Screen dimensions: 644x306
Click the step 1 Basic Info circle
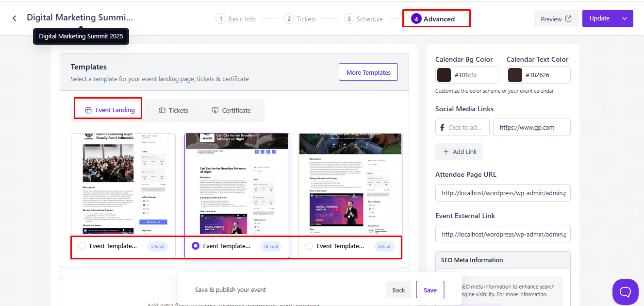221,19
